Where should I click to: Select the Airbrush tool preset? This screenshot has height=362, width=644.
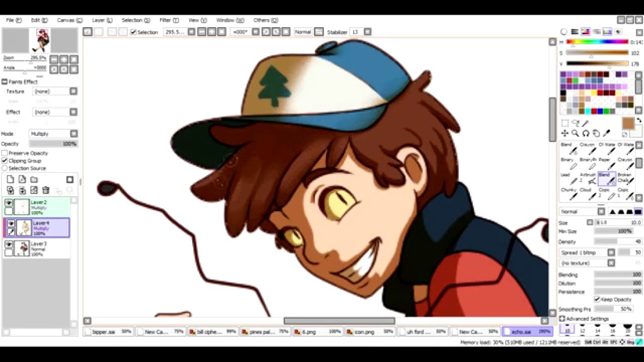pyautogui.click(x=587, y=178)
